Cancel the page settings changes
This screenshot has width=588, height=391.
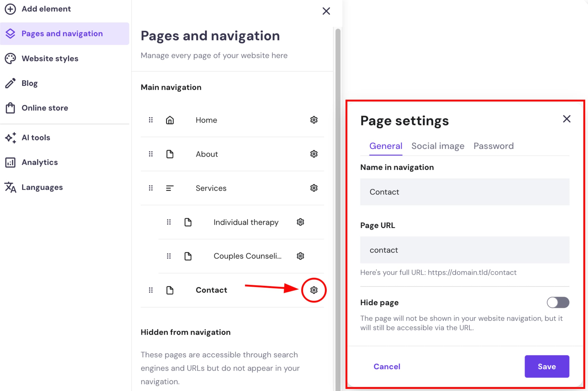click(x=387, y=366)
